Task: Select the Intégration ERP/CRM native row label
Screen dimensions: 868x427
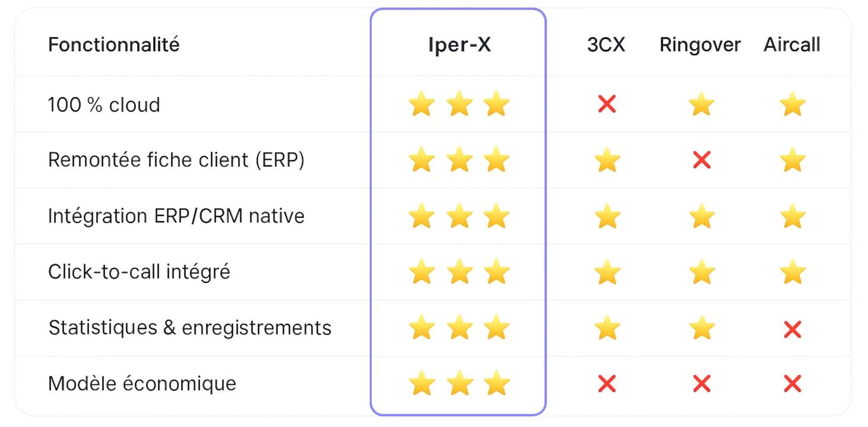Action: [176, 216]
